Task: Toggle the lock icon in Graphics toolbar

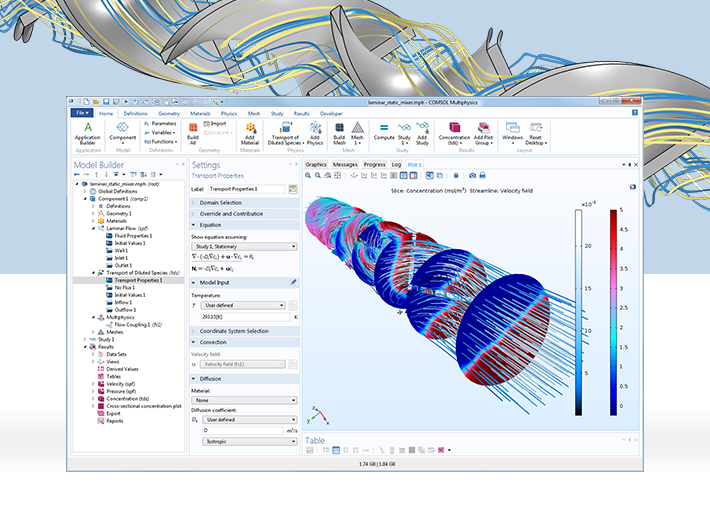Action: (x=456, y=176)
